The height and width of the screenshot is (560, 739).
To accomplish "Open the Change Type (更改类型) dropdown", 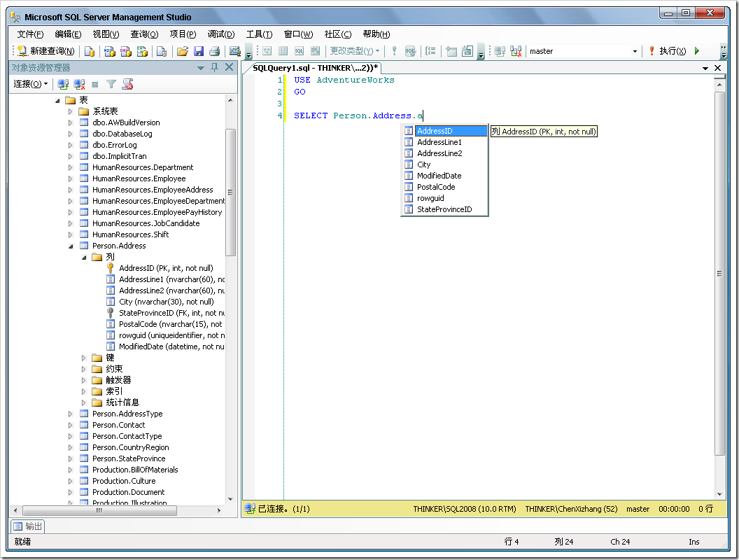I will click(x=354, y=51).
